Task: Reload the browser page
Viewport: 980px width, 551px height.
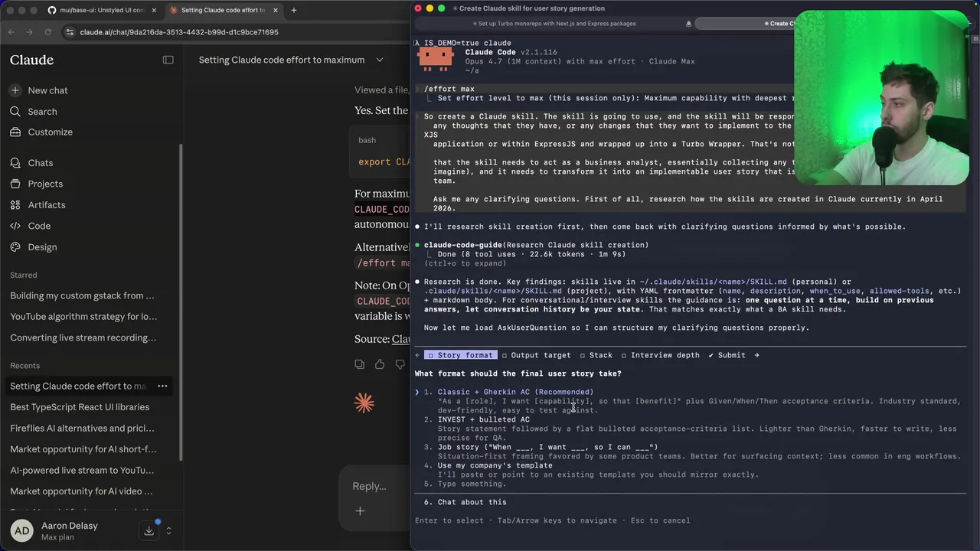Action: pyautogui.click(x=47, y=32)
